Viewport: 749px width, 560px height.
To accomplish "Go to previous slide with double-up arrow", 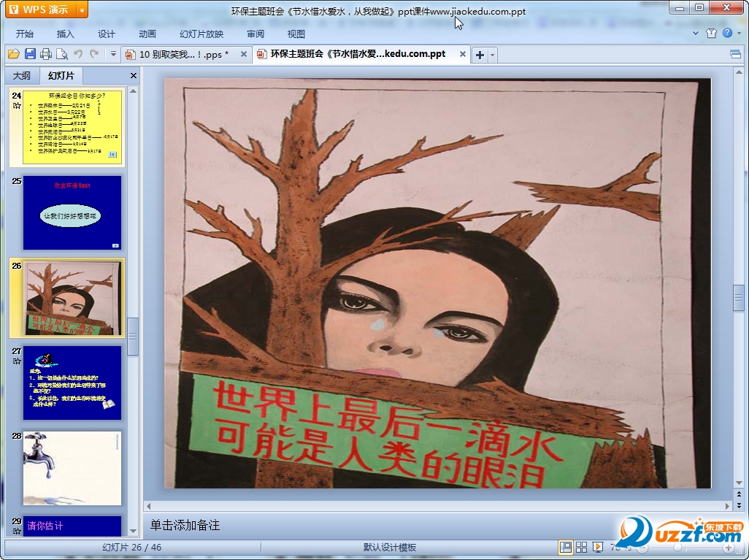I will (739, 494).
